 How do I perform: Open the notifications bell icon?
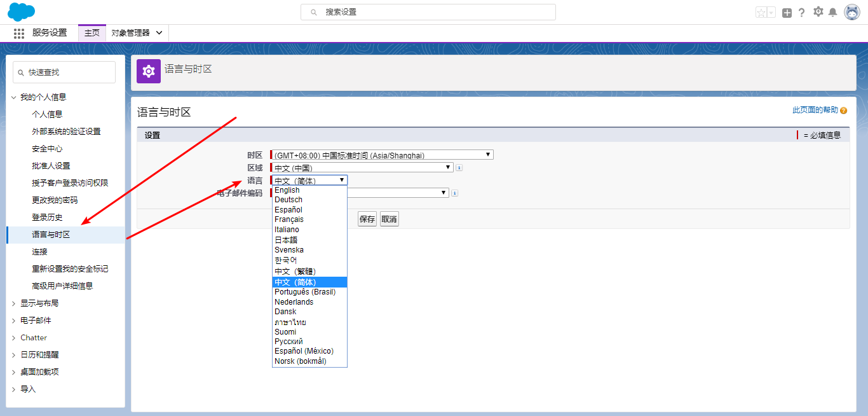[833, 11]
